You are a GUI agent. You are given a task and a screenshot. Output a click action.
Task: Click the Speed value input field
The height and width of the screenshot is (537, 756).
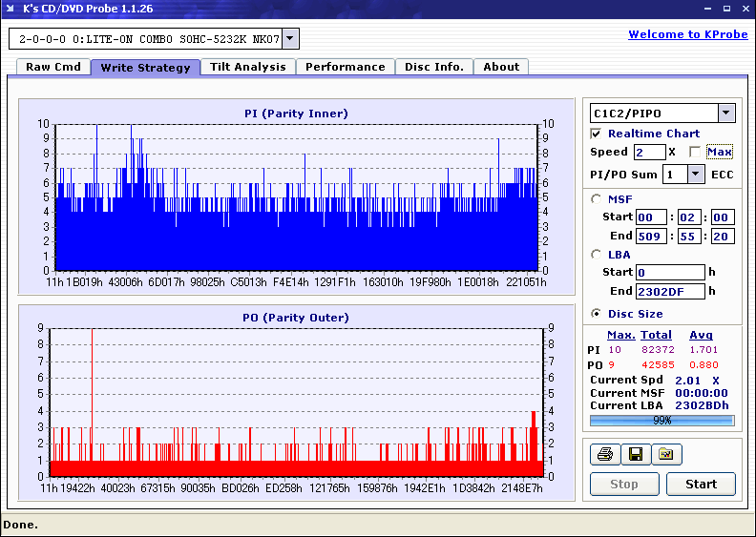pos(649,153)
